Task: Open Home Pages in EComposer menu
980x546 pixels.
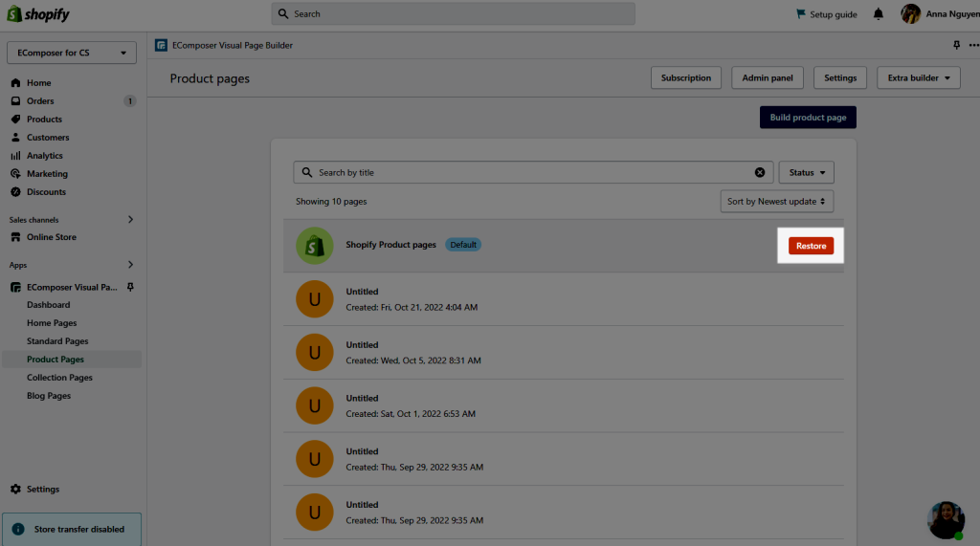Action: [x=52, y=323]
